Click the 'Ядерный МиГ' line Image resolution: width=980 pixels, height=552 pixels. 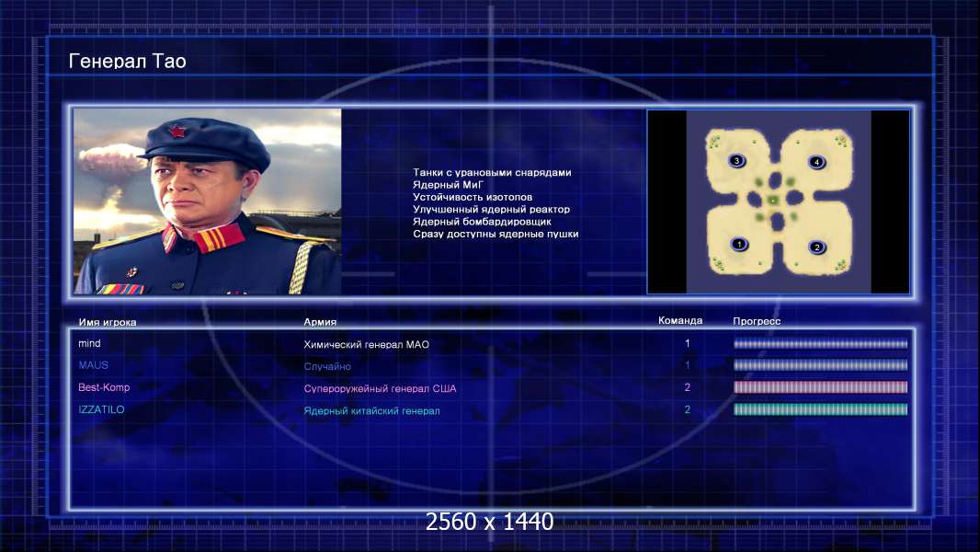pos(448,184)
